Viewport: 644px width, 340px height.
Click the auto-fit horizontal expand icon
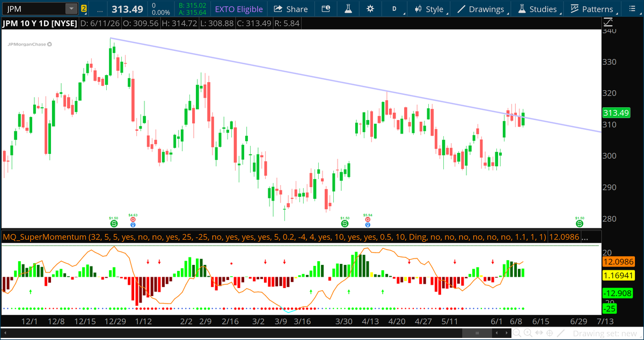(539, 333)
